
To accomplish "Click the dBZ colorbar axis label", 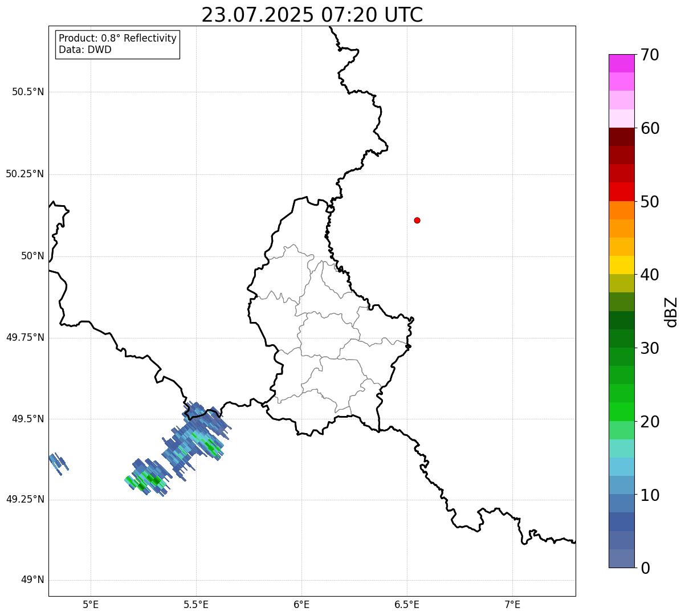I will 672,312.
